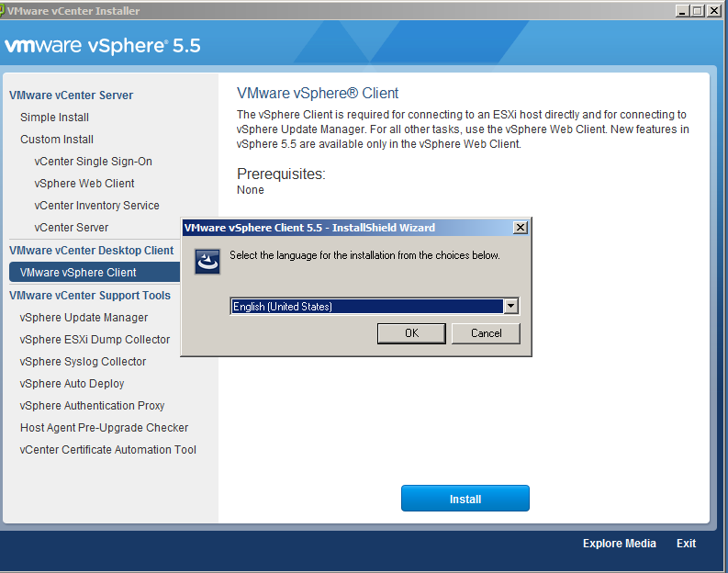Choose vSphere ESXi Dump Collector

95,340
